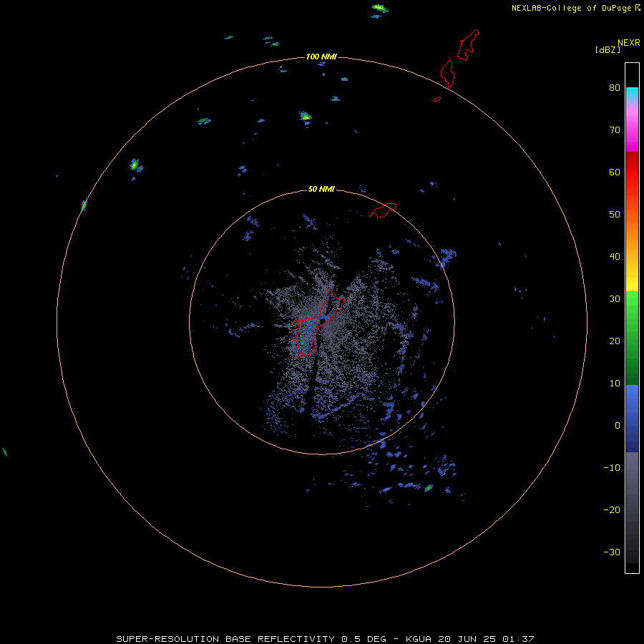This screenshot has width=644, height=644.
Task: Click the small red island outline near the 50 NMI ring
Action: [x=383, y=210]
